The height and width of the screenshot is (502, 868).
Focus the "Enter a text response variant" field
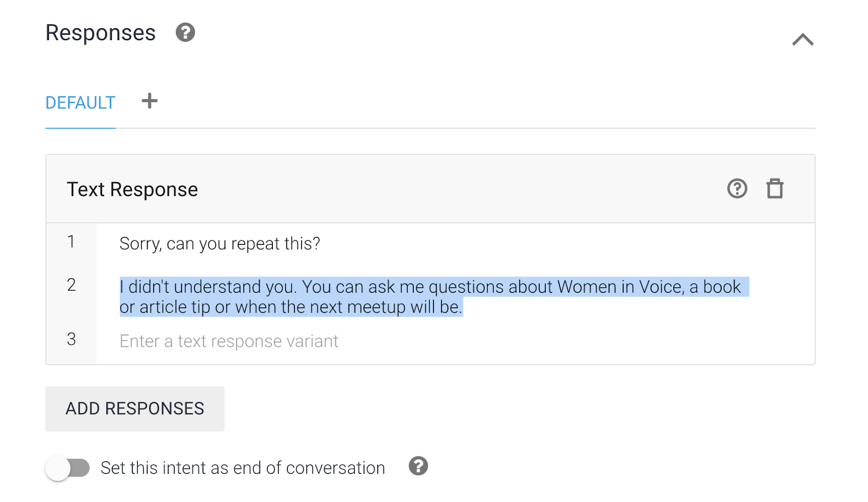pyautogui.click(x=229, y=342)
